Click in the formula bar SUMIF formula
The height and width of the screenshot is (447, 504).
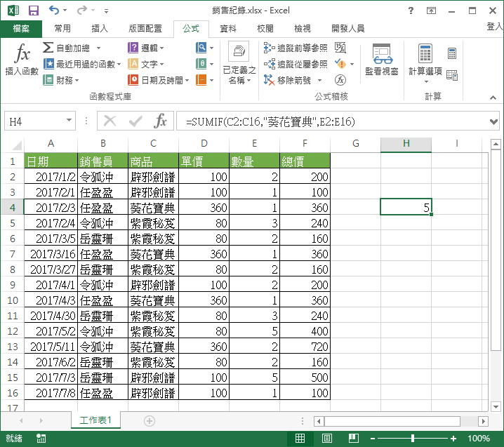pyautogui.click(x=270, y=121)
